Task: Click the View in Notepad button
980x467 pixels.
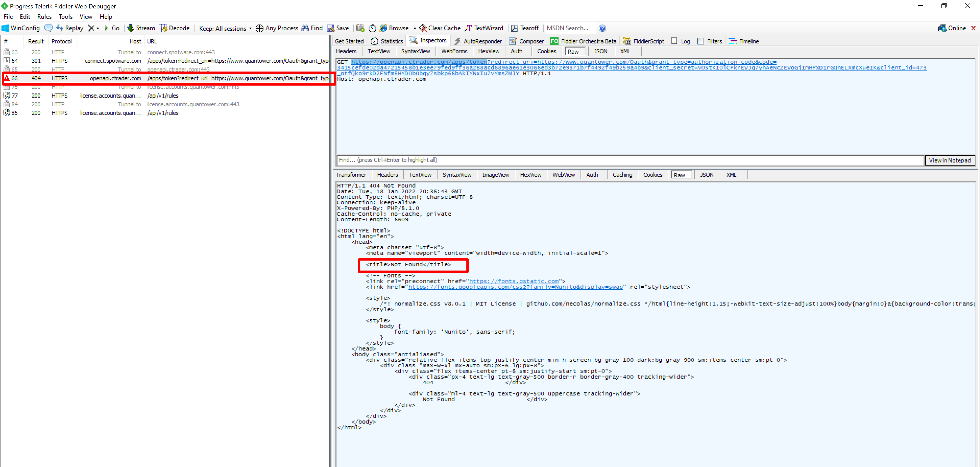Action: [950, 160]
